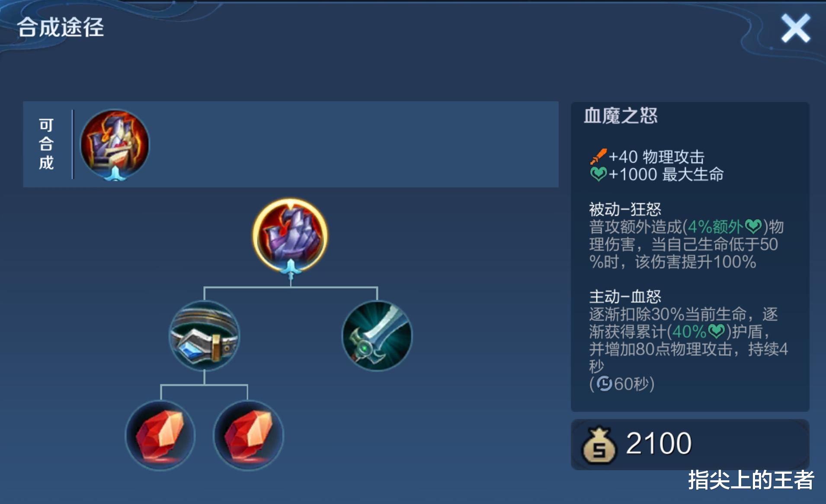Tap the cooldown clock icon beside 60秒

pos(604,383)
